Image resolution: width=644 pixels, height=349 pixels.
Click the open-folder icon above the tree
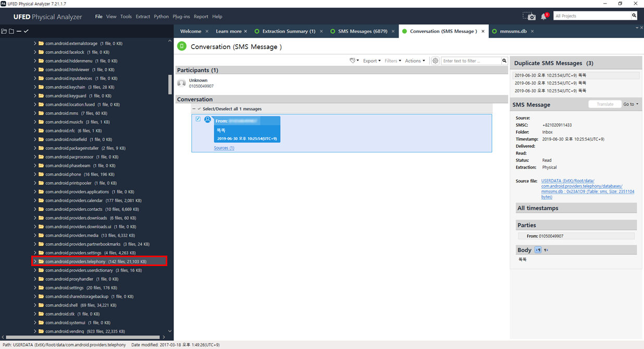[4, 31]
